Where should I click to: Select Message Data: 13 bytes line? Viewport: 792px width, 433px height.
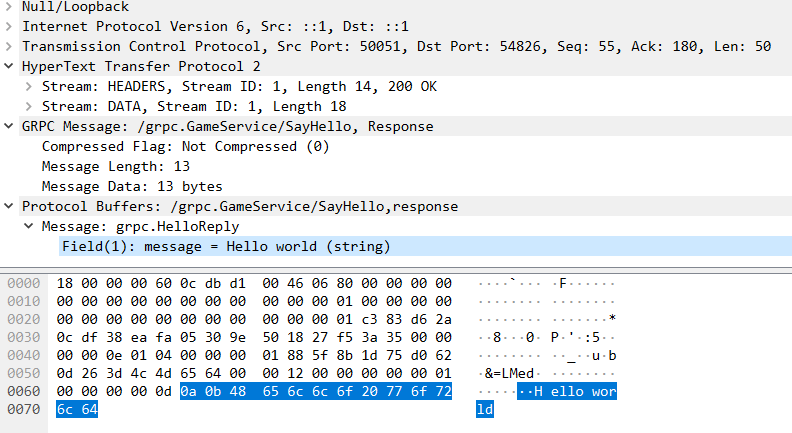click(132, 186)
